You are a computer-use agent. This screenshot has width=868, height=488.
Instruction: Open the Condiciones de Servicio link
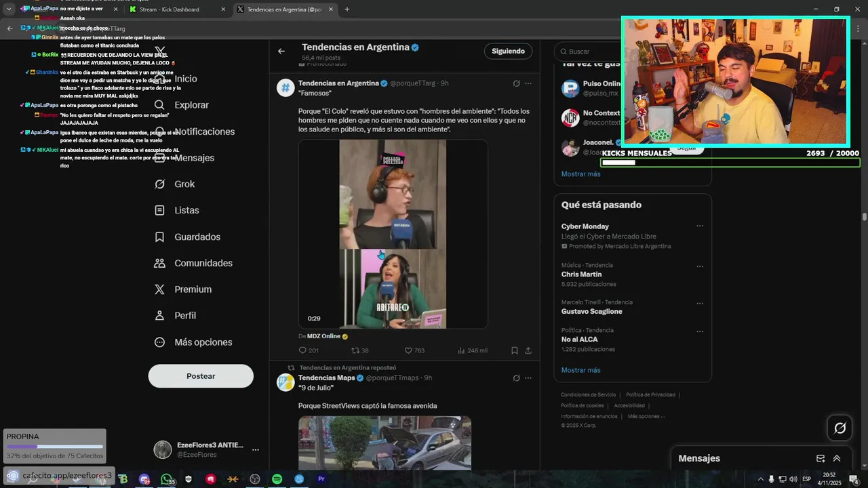click(x=588, y=394)
